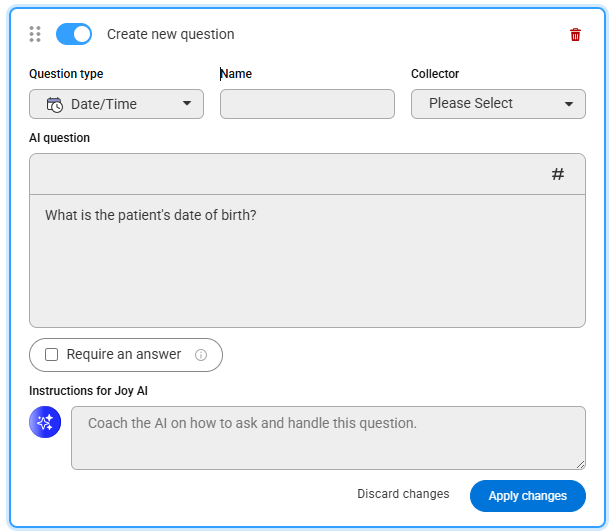Image resolution: width=615 pixels, height=532 pixels.
Task: Click the hashtag variable insert icon
Action: 558,174
